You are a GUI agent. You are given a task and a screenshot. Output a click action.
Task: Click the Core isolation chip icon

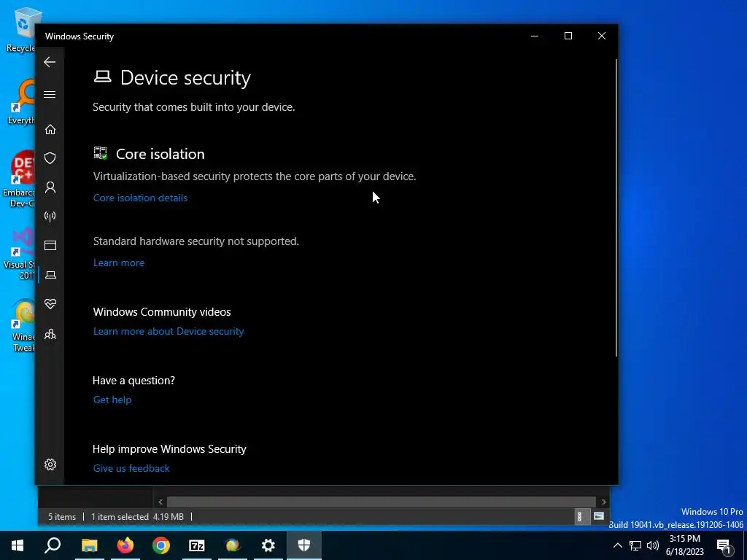tap(101, 153)
